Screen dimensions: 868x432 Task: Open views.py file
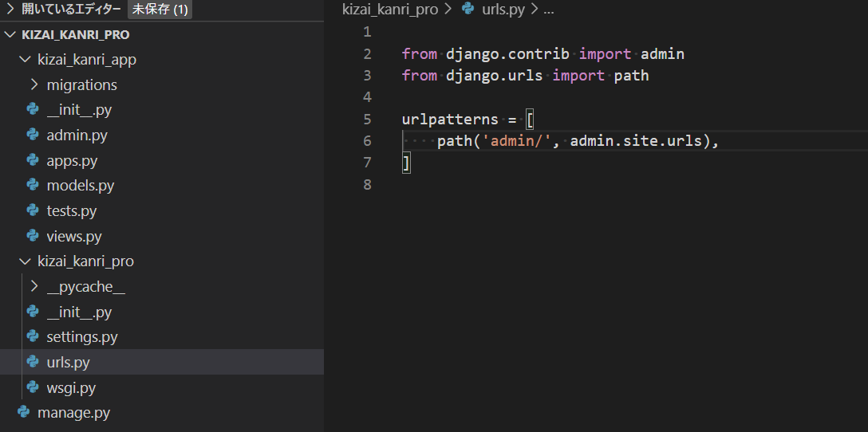pyautogui.click(x=74, y=236)
